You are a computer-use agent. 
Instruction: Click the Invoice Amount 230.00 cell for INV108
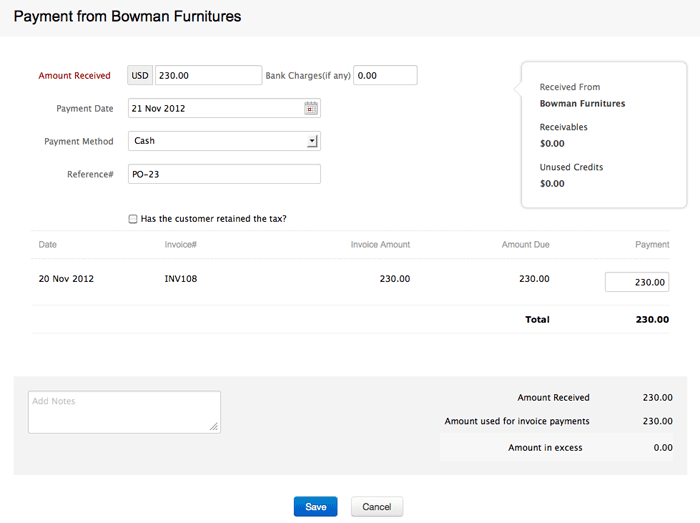click(395, 278)
